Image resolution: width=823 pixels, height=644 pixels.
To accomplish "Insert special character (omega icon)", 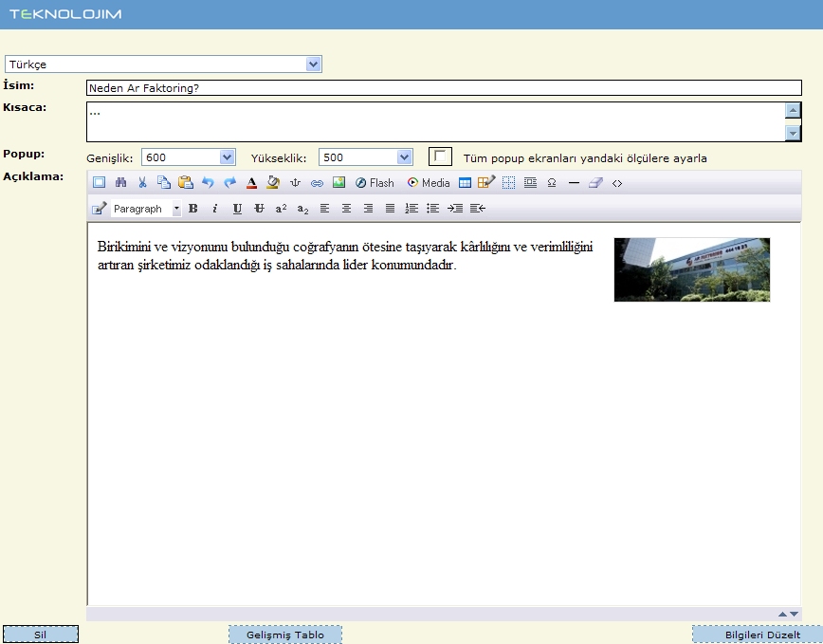I will click(552, 183).
